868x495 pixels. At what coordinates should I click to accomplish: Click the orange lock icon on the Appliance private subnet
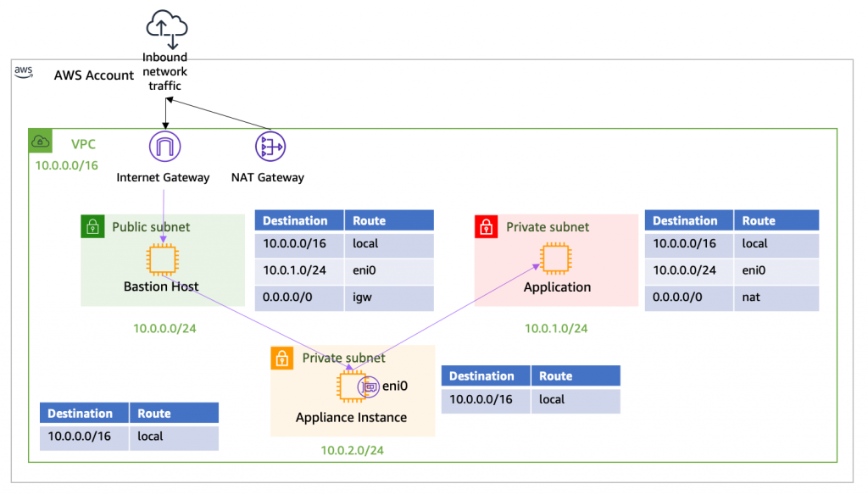click(x=282, y=357)
